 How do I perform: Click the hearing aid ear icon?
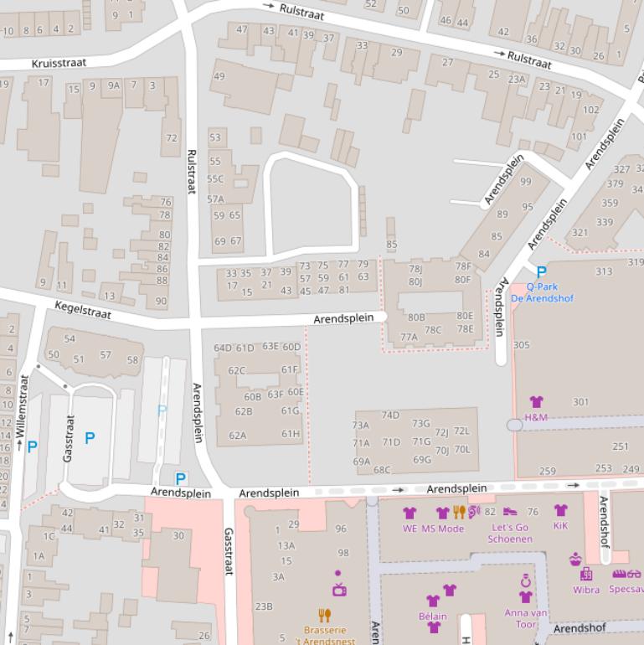474,511
